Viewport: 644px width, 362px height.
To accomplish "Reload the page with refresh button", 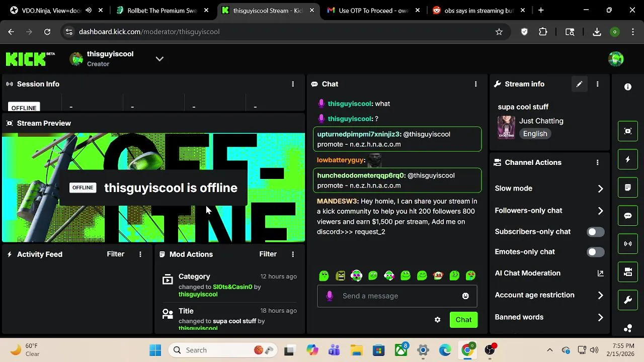I will pos(47,32).
